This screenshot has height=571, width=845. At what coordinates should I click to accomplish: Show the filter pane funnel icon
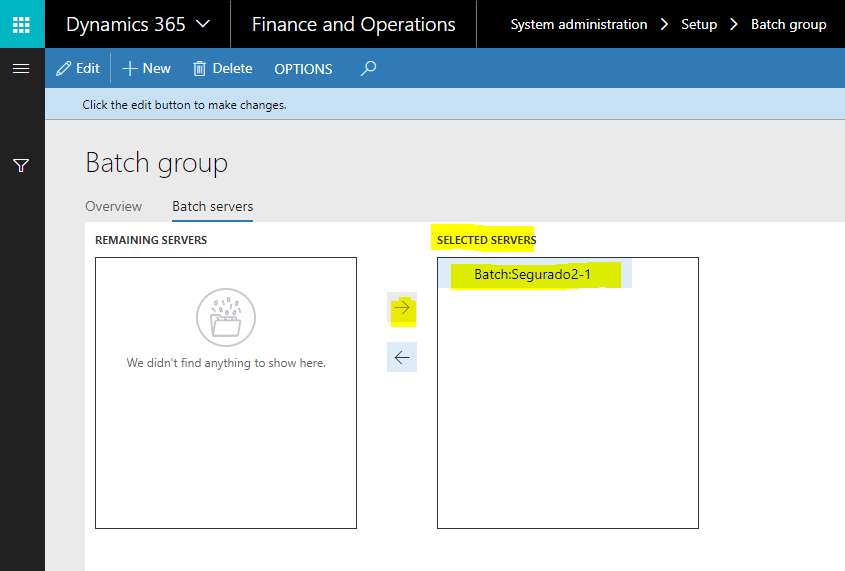coord(21,165)
